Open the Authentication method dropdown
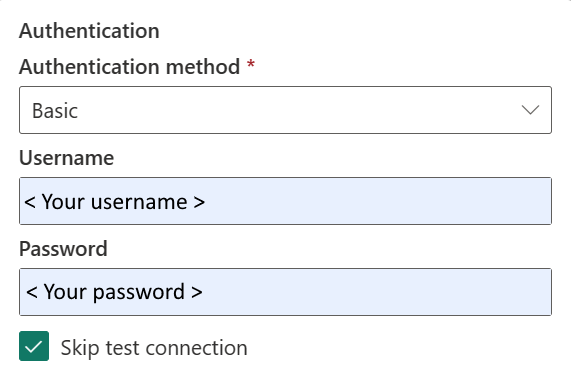The height and width of the screenshot is (372, 571). tap(286, 110)
